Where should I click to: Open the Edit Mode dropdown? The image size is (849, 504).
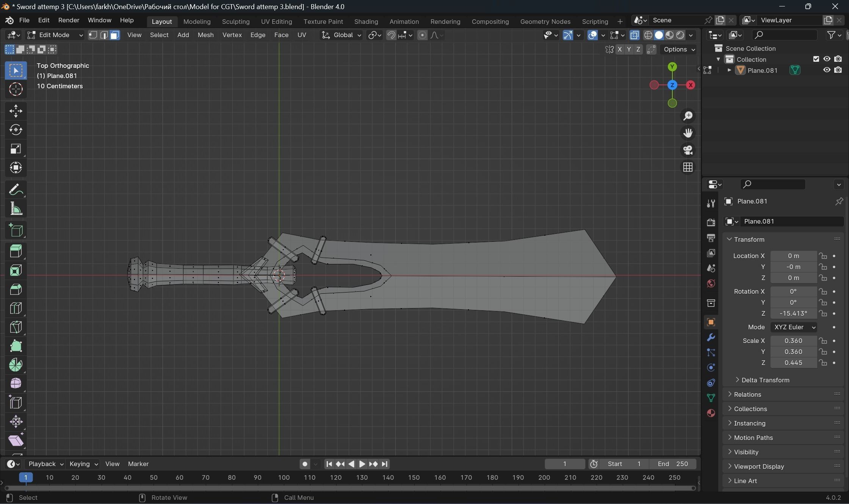click(55, 35)
